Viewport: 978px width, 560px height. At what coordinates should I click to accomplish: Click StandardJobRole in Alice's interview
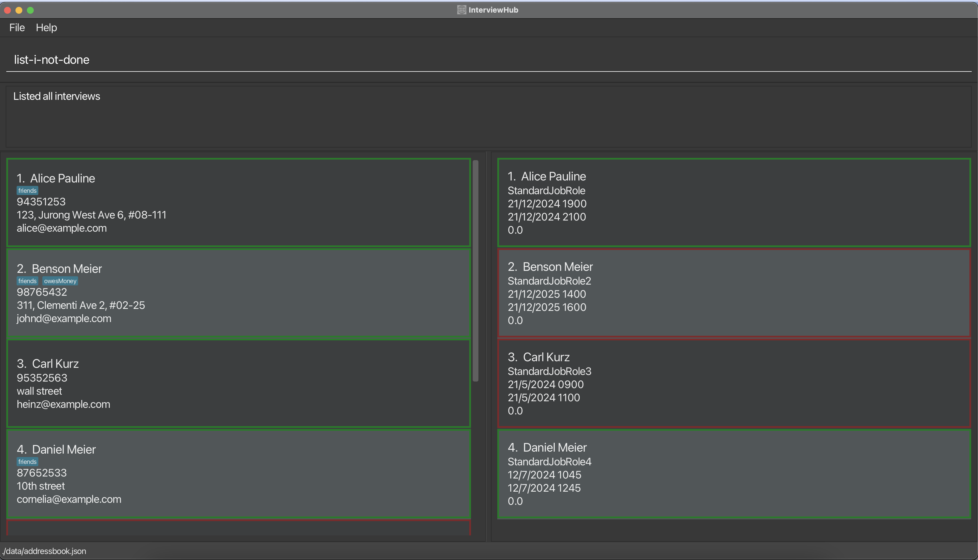(x=546, y=190)
